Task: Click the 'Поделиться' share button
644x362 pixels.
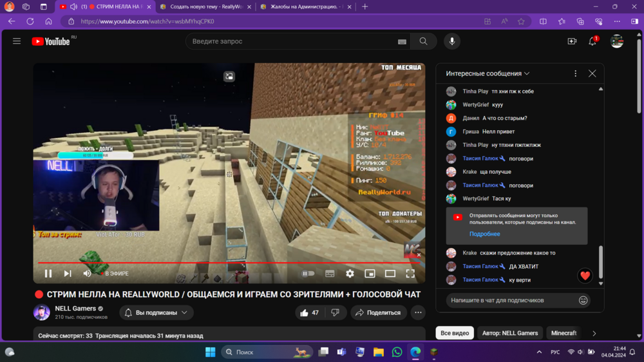Action: click(x=378, y=312)
